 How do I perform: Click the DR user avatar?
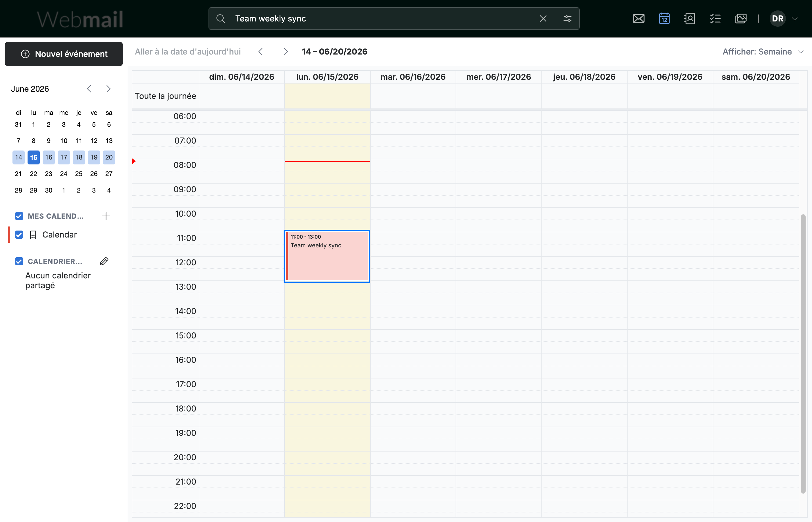tap(777, 19)
